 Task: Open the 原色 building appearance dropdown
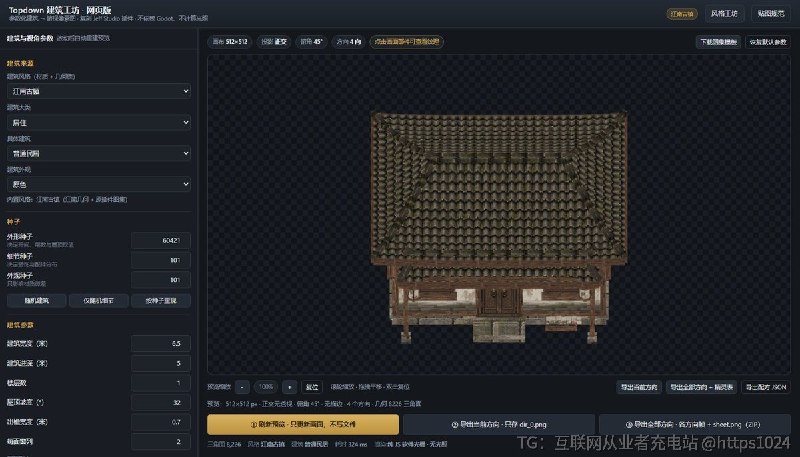pos(99,184)
